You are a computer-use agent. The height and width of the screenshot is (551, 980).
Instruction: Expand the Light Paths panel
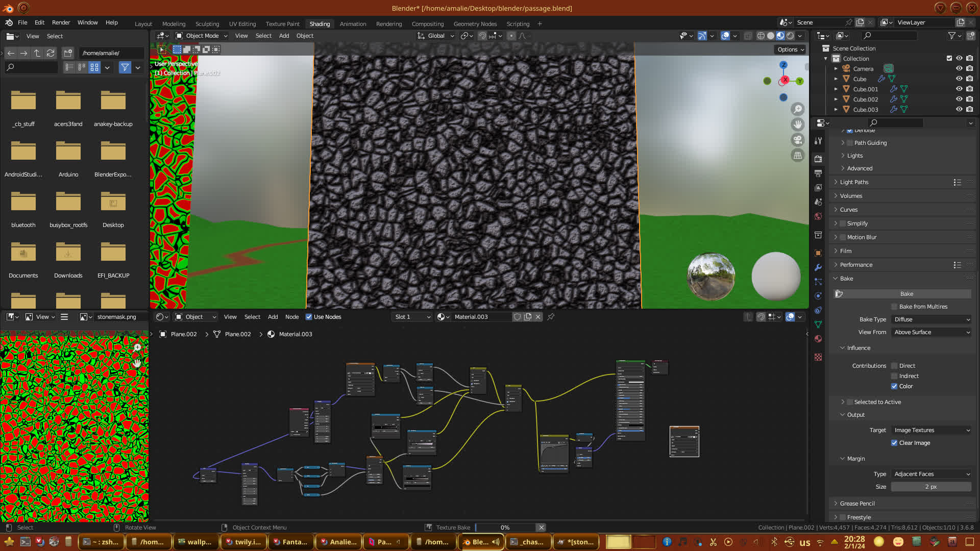coord(854,182)
